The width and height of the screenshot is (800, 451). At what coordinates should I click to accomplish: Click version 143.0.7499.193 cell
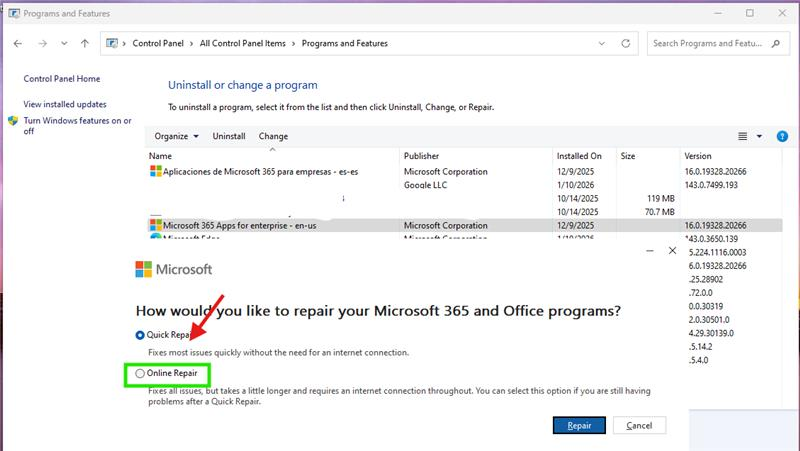[711, 185]
